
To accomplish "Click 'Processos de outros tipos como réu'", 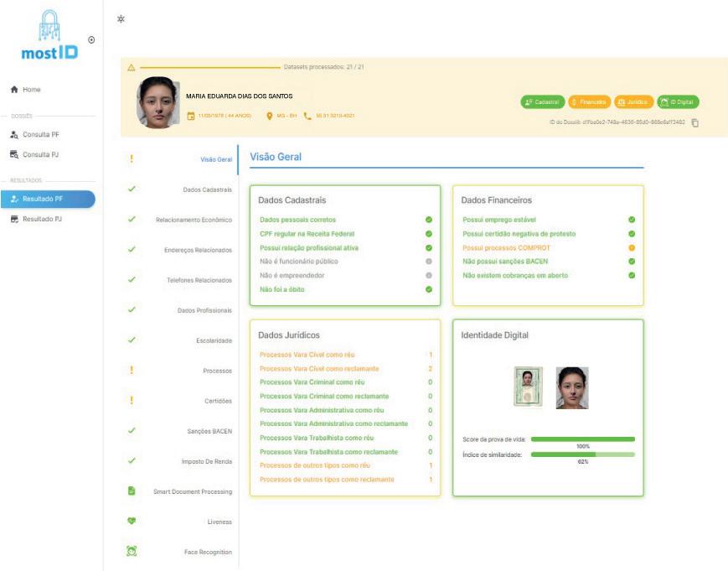I will point(315,465).
